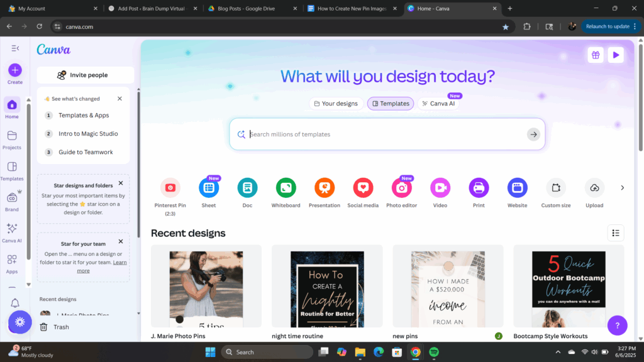Screen dimensions: 644x362
Task: Select the Canva AI search tab
Action: coord(438,104)
